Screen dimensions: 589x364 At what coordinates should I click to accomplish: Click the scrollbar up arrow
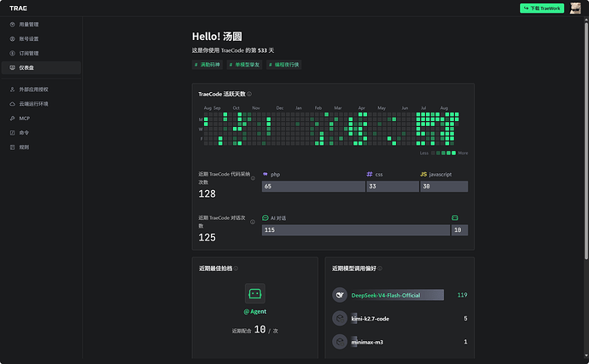point(586,20)
